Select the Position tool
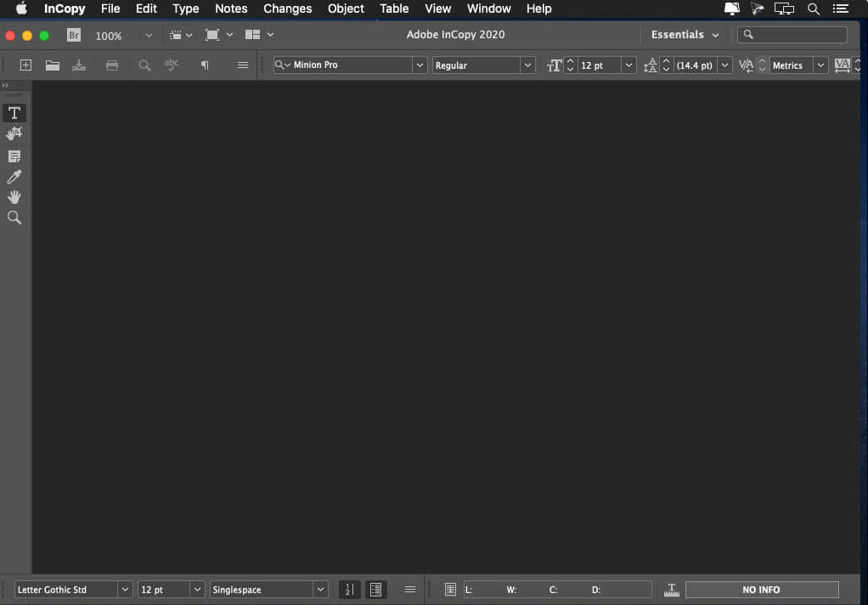The height and width of the screenshot is (605, 868). [14, 133]
